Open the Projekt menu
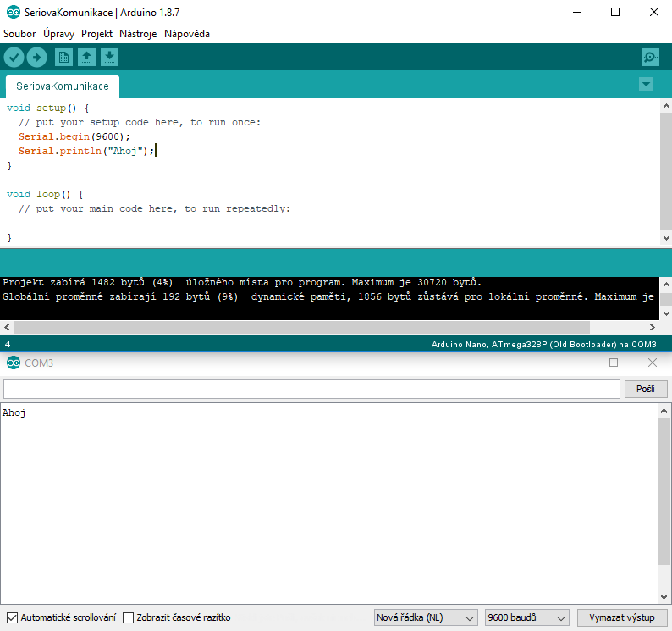Screen dimensions: 672x631 pos(96,34)
